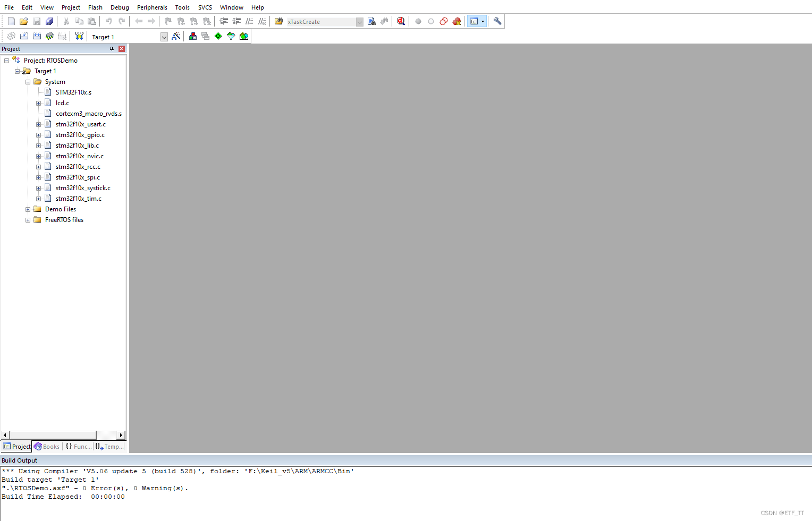This screenshot has width=812, height=521.
Task: Click the RTOSDemo.axf 0 Error(s) line
Action: point(95,488)
